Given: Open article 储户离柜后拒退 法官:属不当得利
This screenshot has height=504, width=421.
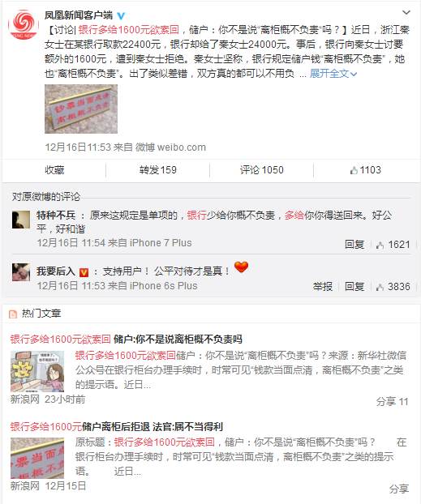Looking at the screenshot, I should coord(153,426).
